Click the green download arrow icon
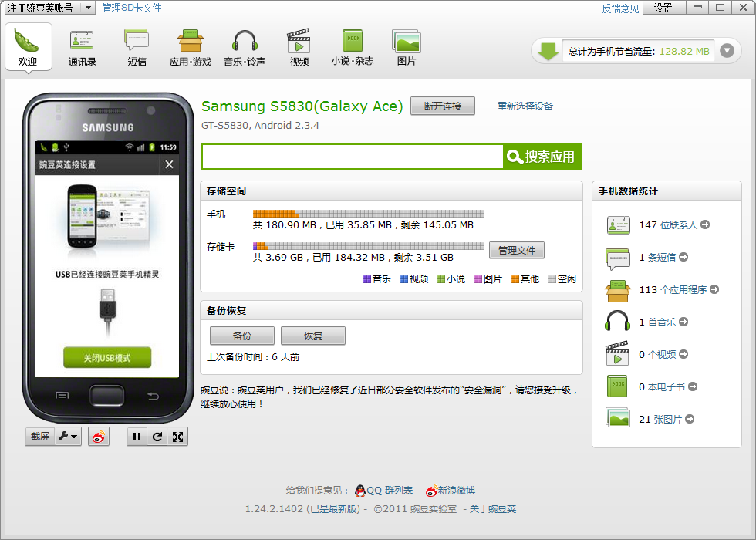756x540 pixels. (x=548, y=51)
